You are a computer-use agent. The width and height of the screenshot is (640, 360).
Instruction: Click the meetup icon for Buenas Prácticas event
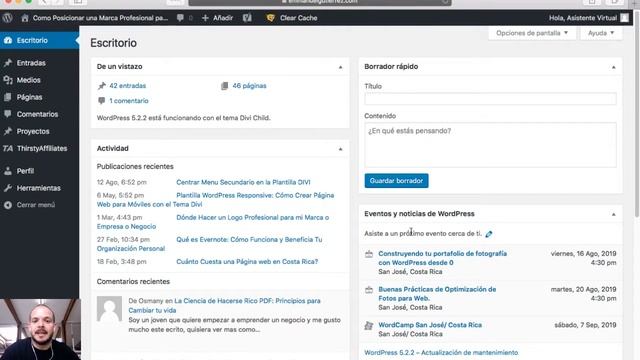click(369, 290)
